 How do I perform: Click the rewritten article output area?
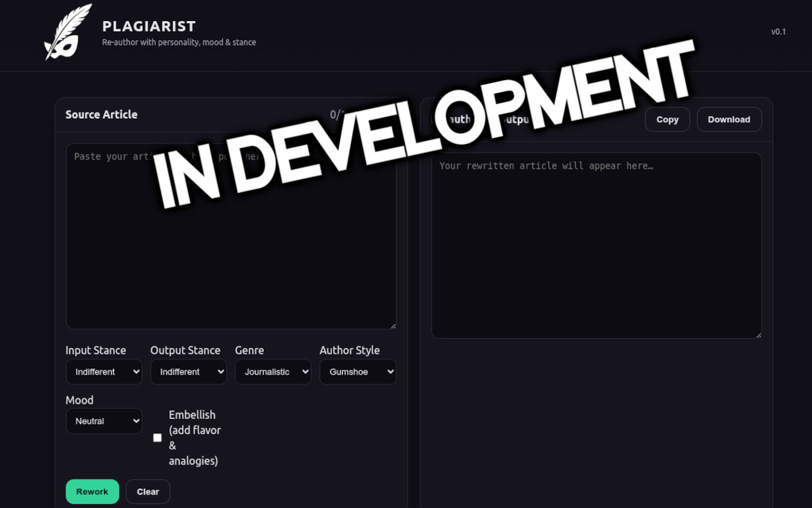(x=596, y=254)
